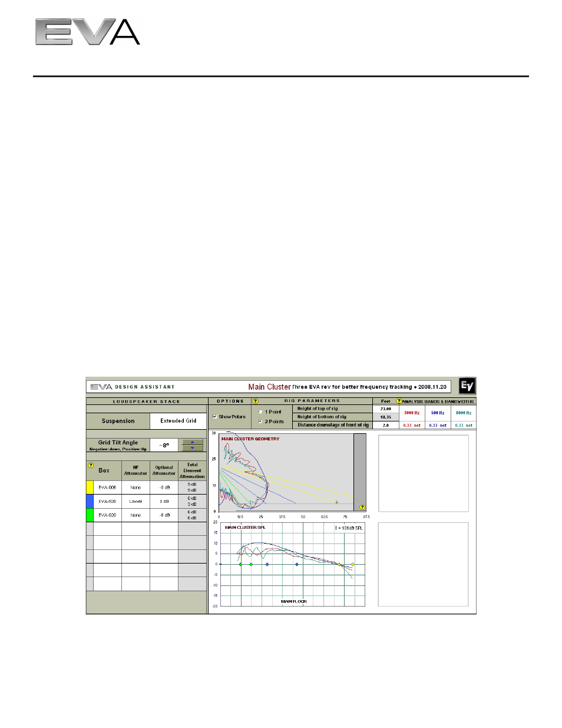Select the 500 Hz analysis band
The width and height of the screenshot is (562, 728).
[438, 413]
